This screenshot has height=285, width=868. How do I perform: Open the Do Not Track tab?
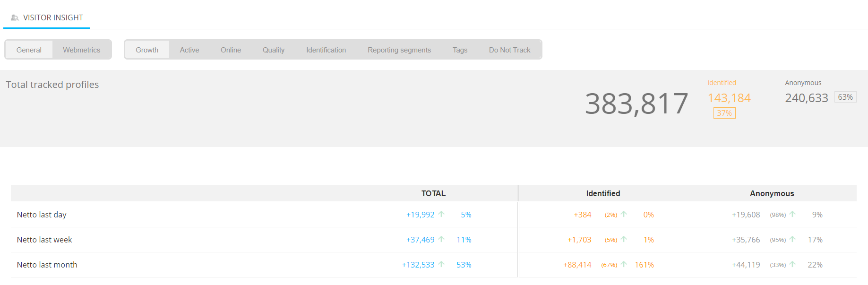(x=509, y=50)
